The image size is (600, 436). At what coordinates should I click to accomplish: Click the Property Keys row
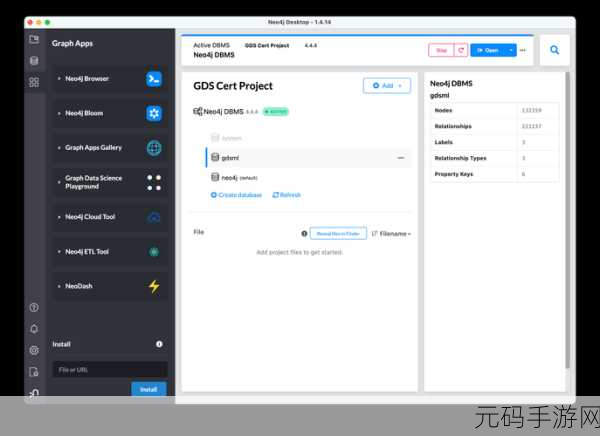tap(494, 174)
